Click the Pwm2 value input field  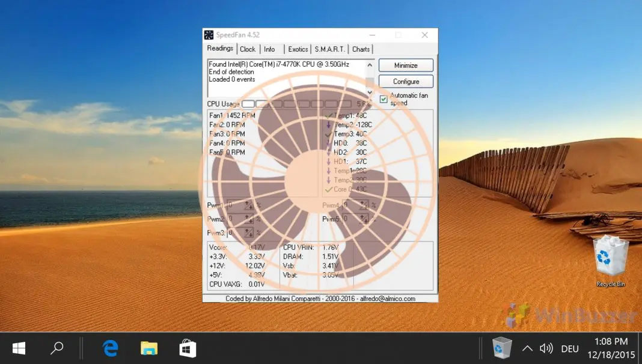pyautogui.click(x=236, y=219)
